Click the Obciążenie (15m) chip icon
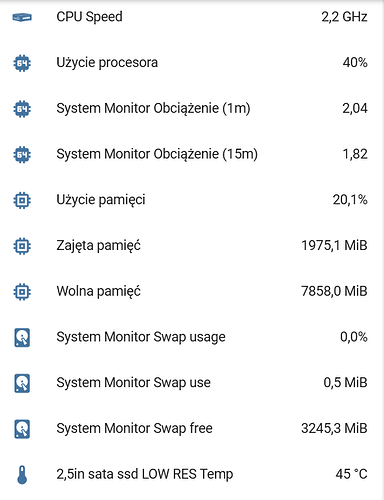 point(22,154)
